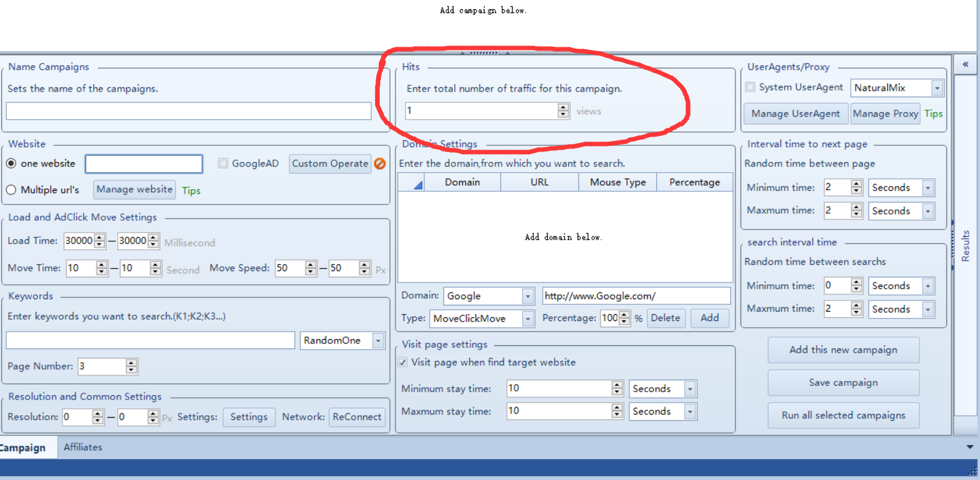Open the Results side tab
Image resolution: width=980 pixels, height=480 pixels.
[965, 246]
